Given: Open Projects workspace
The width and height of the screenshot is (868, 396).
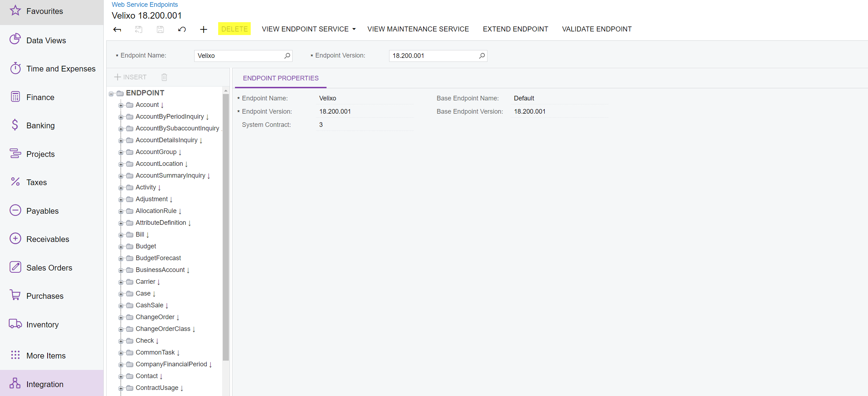Looking at the screenshot, I should pos(52,154).
